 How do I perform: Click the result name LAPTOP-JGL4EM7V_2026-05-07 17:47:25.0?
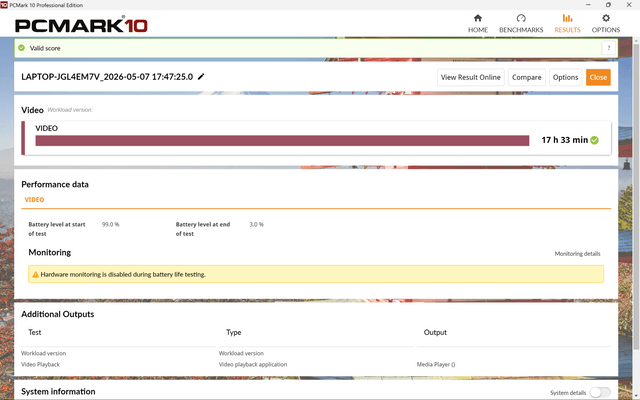(107, 77)
